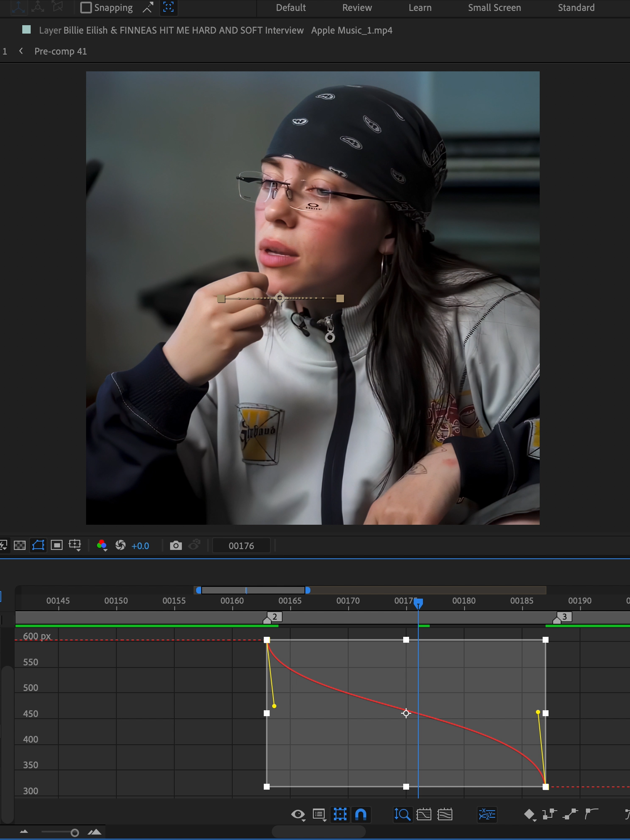Select the Standard workspace

point(576,8)
